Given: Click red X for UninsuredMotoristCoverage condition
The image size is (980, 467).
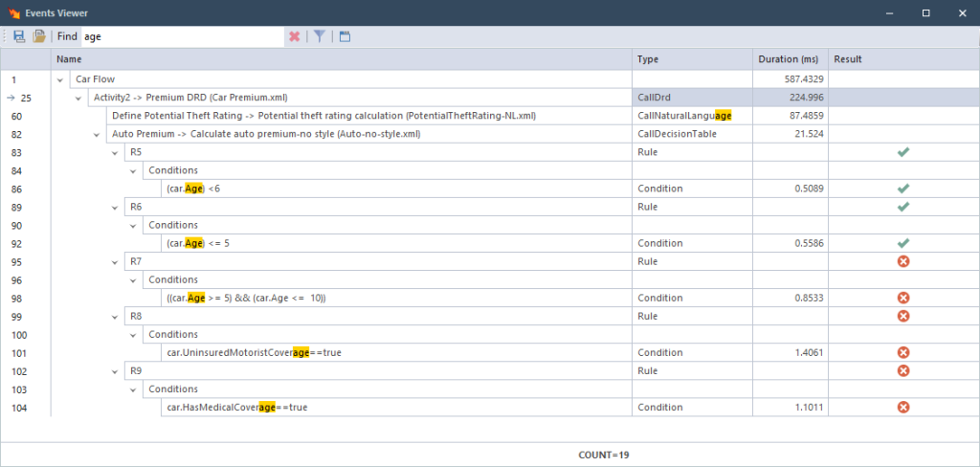Looking at the screenshot, I should [902, 352].
